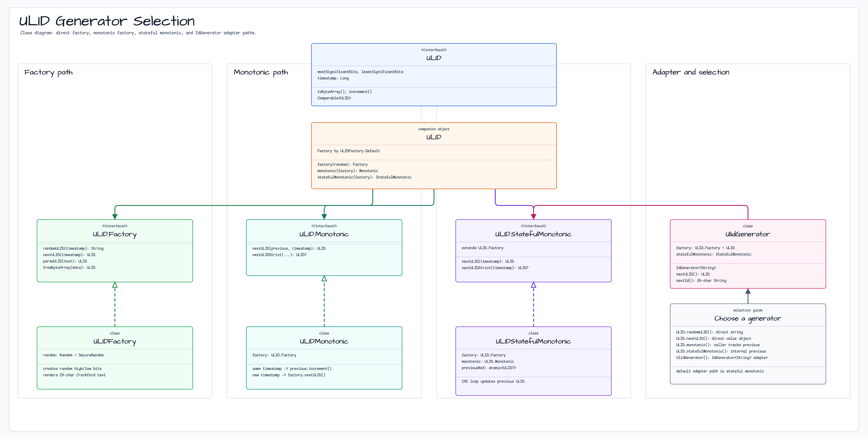The width and height of the screenshot is (868, 439).
Task: Select the UlidGenerator class title
Action: 748,234
